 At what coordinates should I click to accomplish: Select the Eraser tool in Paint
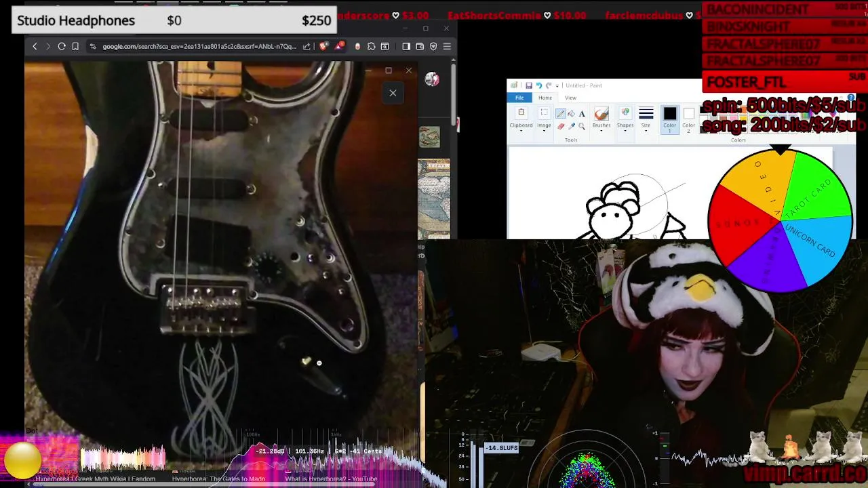[x=561, y=126]
